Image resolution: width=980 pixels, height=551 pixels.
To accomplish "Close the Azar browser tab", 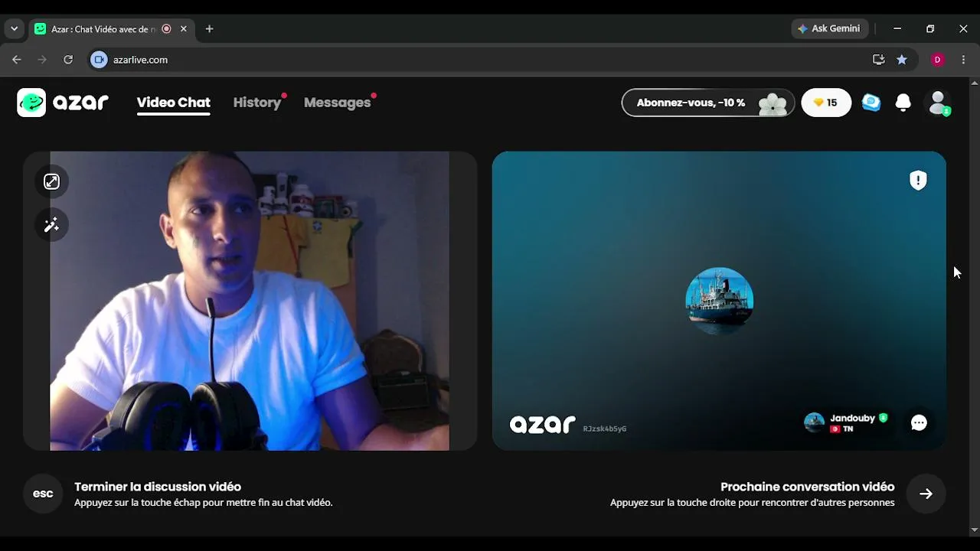I will pyautogui.click(x=183, y=29).
